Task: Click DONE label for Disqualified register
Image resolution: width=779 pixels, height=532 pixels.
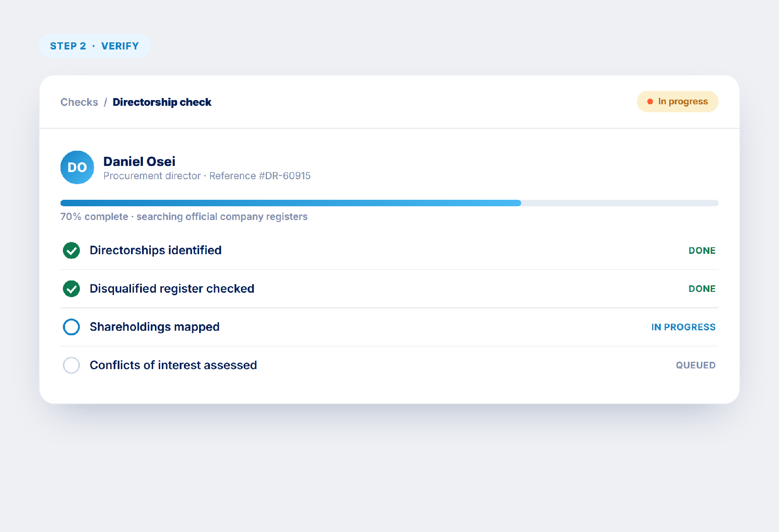Action: [x=702, y=289]
